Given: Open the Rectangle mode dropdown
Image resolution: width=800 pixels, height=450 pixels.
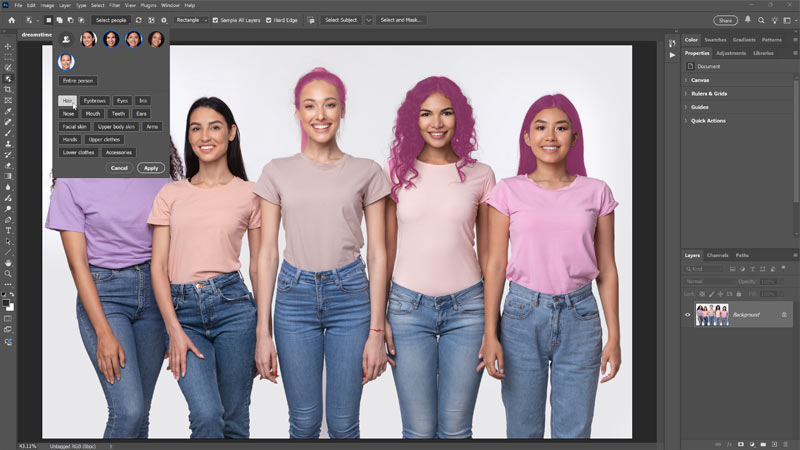Looking at the screenshot, I should coord(191,20).
